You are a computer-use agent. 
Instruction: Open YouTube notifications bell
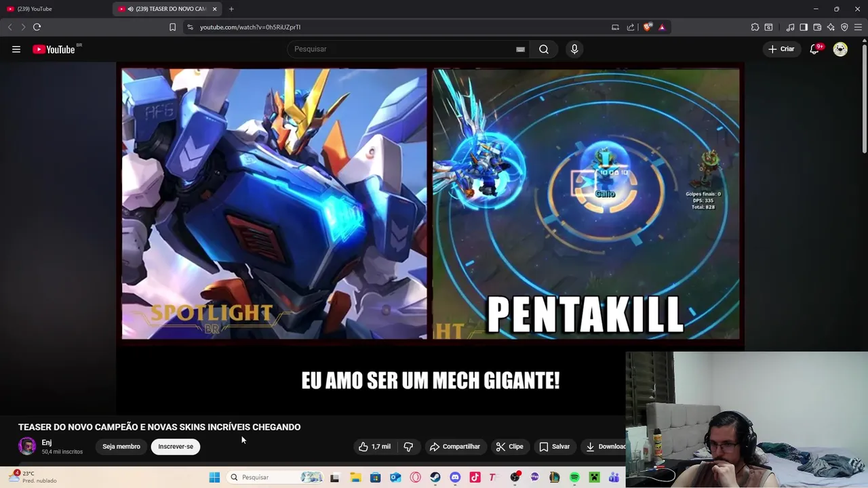(x=815, y=49)
